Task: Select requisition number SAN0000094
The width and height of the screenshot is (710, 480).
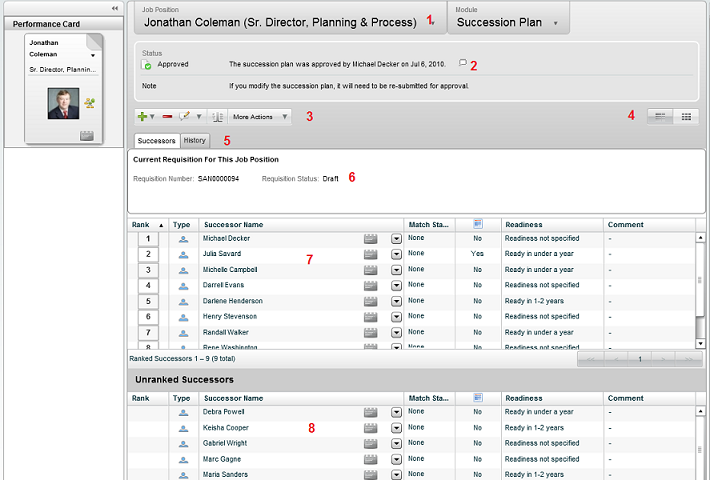Action: pyautogui.click(x=218, y=179)
